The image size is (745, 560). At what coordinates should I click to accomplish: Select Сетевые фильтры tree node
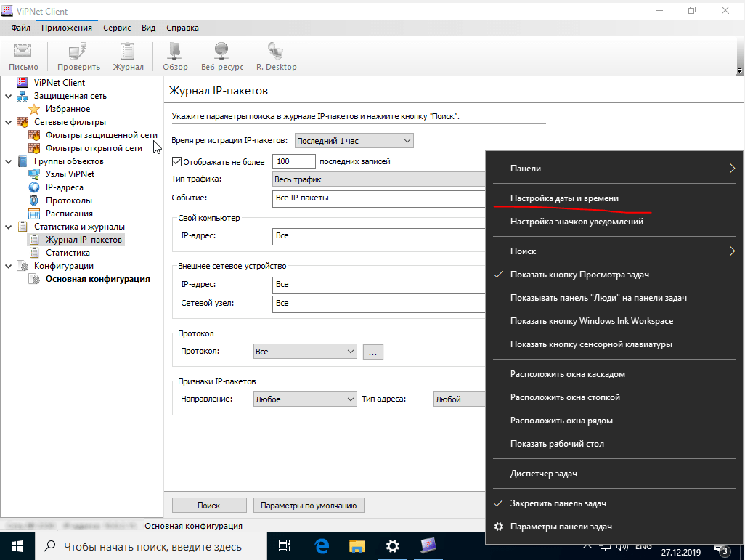point(70,122)
